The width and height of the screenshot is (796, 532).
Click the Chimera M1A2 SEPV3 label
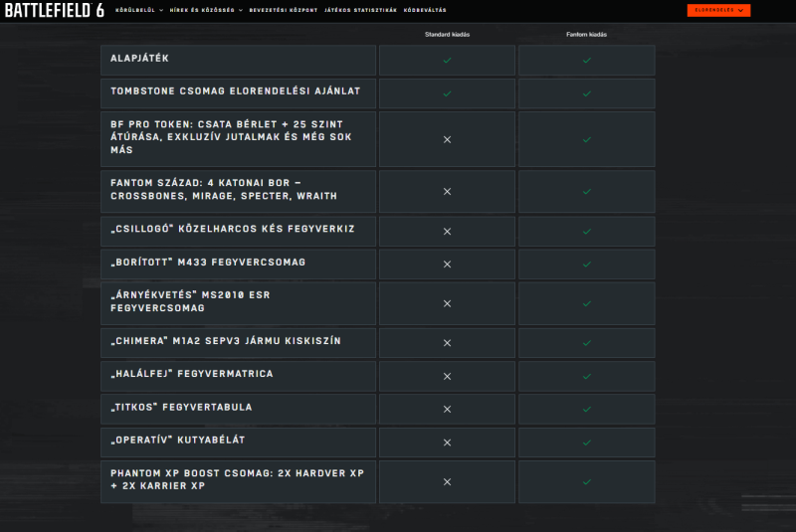pos(226,341)
